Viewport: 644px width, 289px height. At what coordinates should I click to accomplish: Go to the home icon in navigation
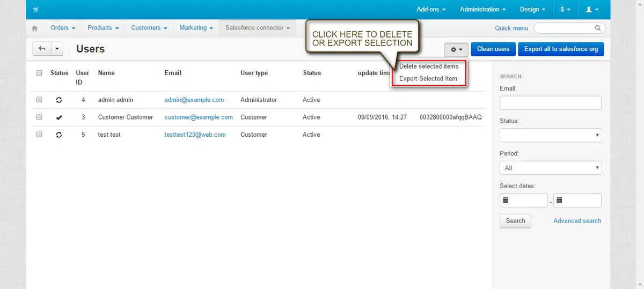[x=35, y=28]
